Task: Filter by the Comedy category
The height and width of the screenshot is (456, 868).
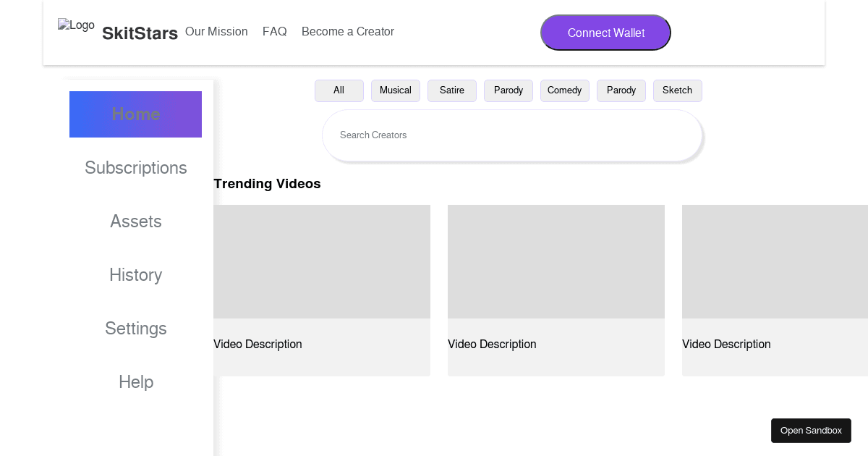Action: pos(564,90)
